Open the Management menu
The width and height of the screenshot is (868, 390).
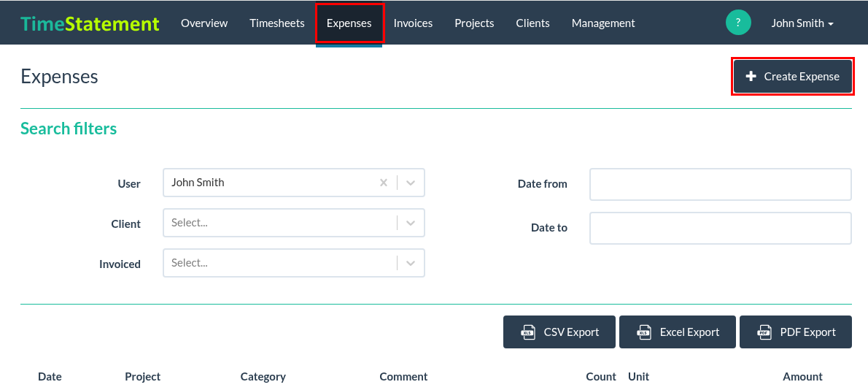coord(603,23)
